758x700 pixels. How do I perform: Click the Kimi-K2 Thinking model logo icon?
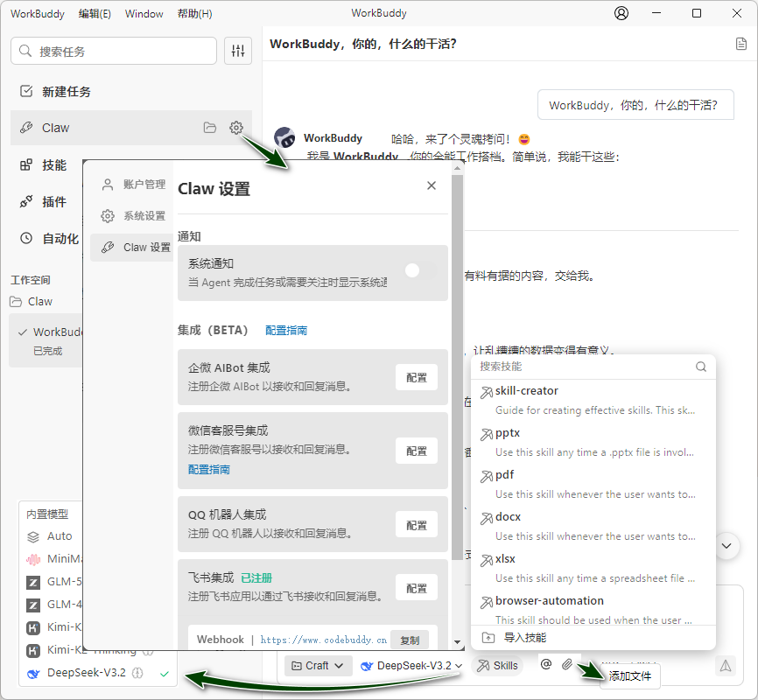(33, 650)
